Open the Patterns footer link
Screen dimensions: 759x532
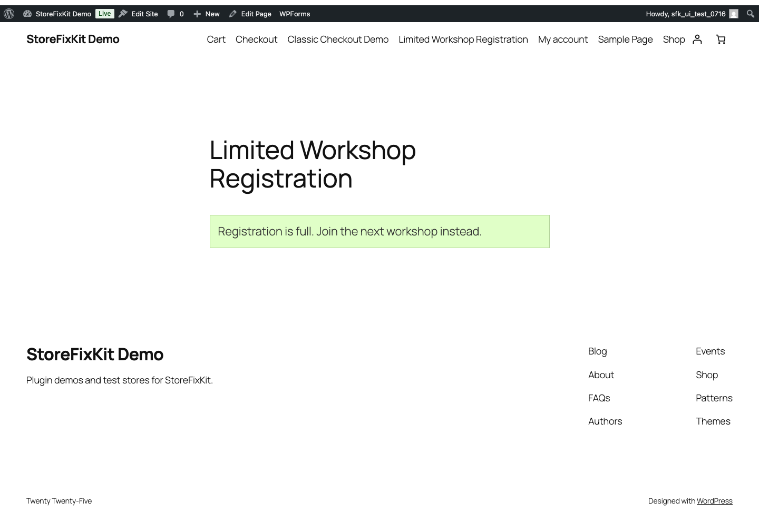coord(714,398)
